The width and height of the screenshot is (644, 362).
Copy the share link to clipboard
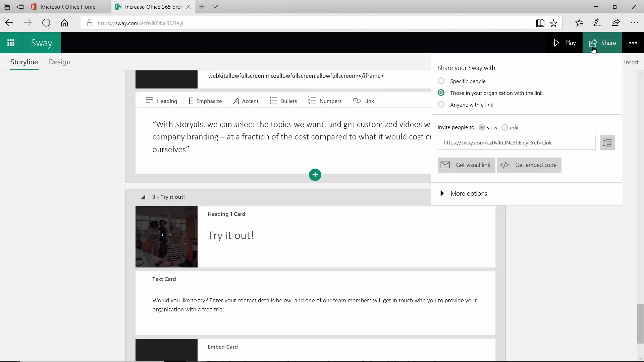(x=607, y=142)
